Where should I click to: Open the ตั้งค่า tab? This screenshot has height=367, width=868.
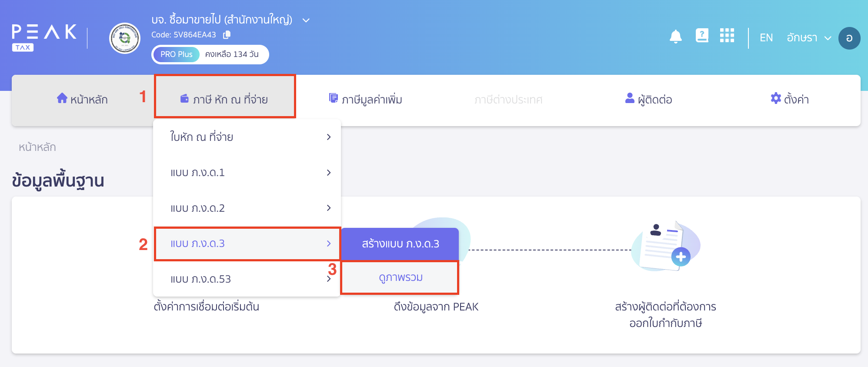789,100
